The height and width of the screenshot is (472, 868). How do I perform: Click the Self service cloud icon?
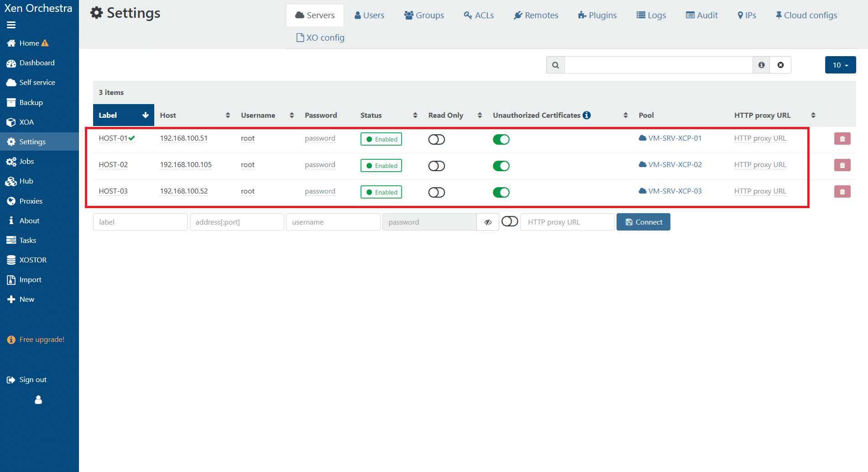point(11,83)
